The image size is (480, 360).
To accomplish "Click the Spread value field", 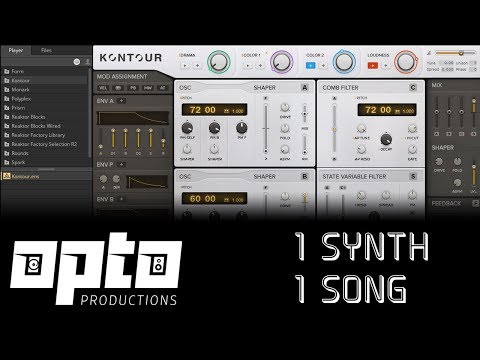I will click(x=448, y=69).
